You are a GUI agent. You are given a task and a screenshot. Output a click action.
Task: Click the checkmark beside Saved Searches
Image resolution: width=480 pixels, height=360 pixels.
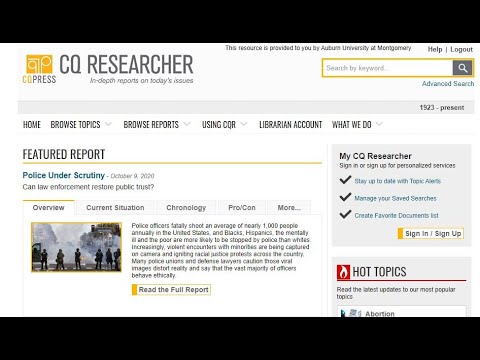[x=345, y=197]
